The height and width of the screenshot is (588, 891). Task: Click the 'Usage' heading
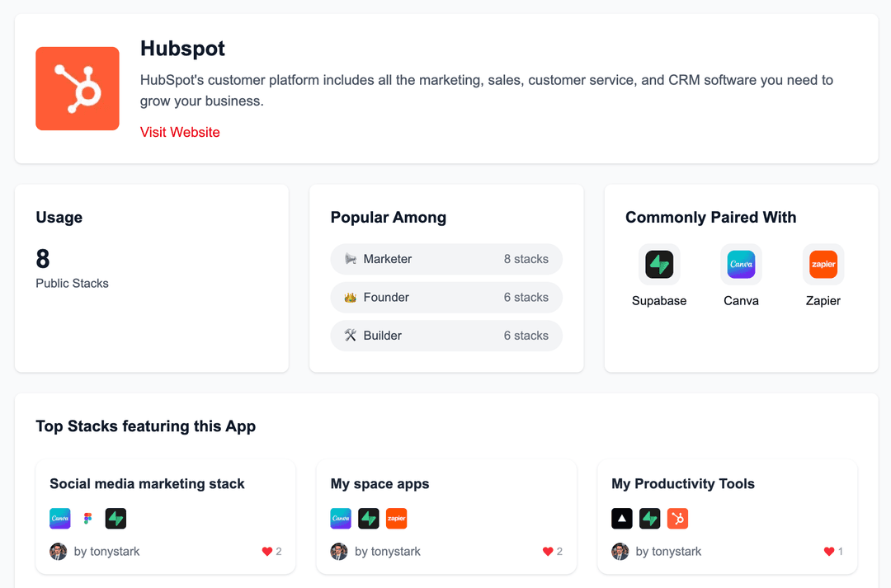pos(59,217)
